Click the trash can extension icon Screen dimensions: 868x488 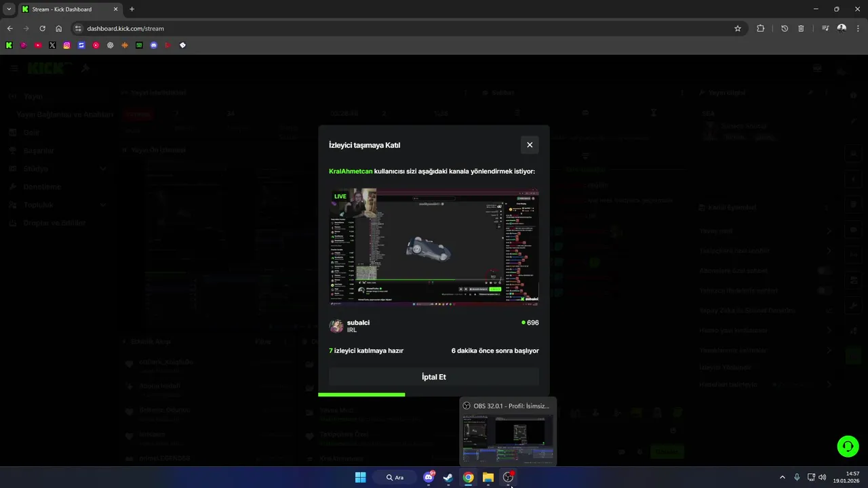click(x=801, y=28)
